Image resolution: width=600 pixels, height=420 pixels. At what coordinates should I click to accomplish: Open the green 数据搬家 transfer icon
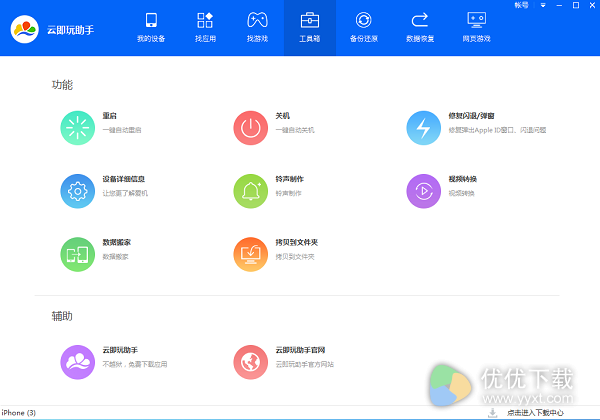[78, 254]
